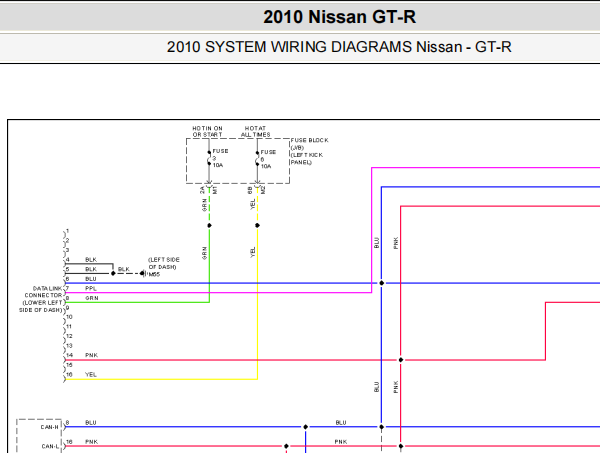The width and height of the screenshot is (600, 453).
Task: Click the BLK label at pin 4
Action: click(91, 260)
